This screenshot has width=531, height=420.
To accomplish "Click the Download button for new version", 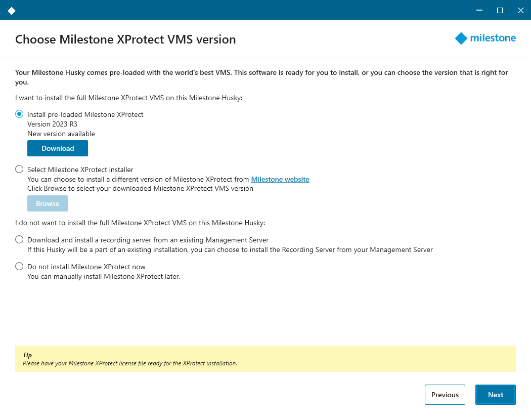I will tap(58, 148).
